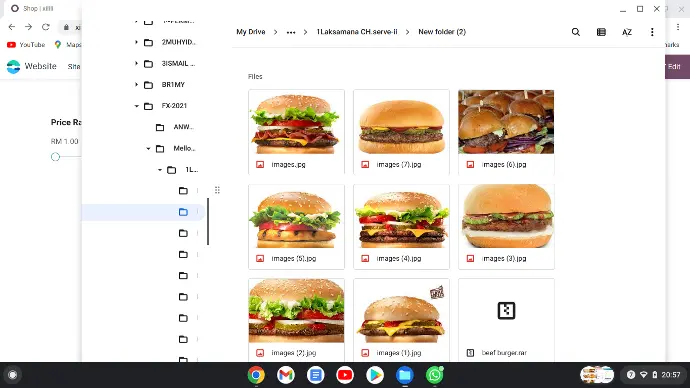Open WhatsApp from the shelf
This screenshot has height=388, width=690.
(x=434, y=375)
